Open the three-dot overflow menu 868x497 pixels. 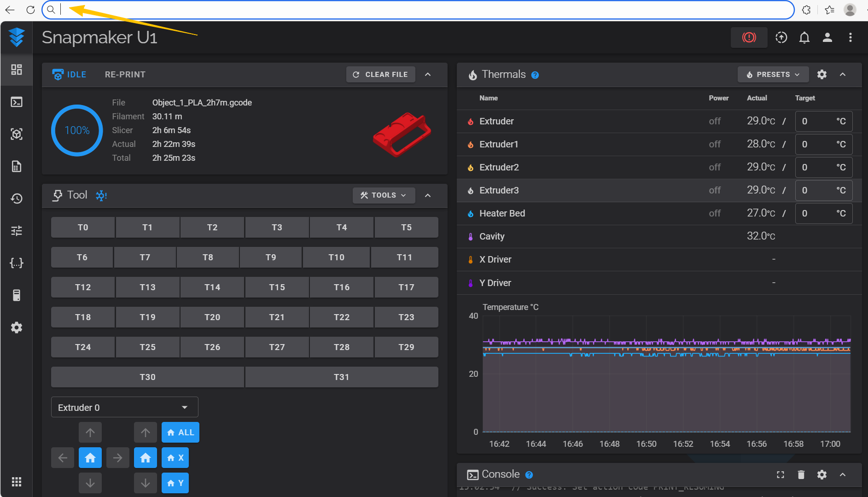point(850,37)
